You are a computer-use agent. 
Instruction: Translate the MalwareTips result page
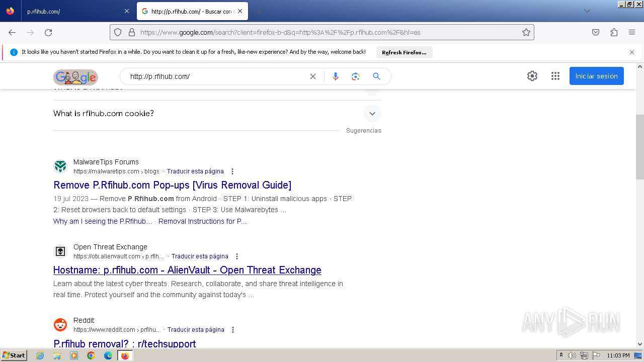(195, 171)
